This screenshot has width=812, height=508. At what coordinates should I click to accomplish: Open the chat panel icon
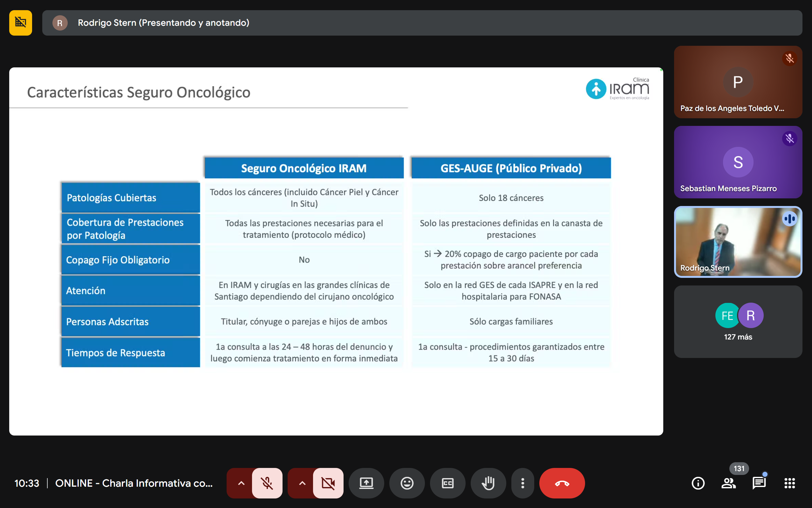point(759,483)
